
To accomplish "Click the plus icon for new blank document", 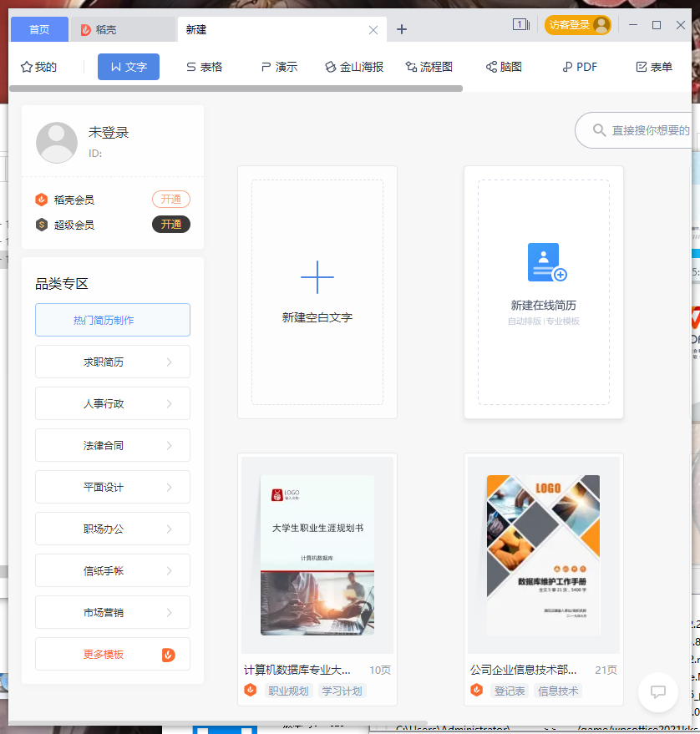I will coord(317,277).
